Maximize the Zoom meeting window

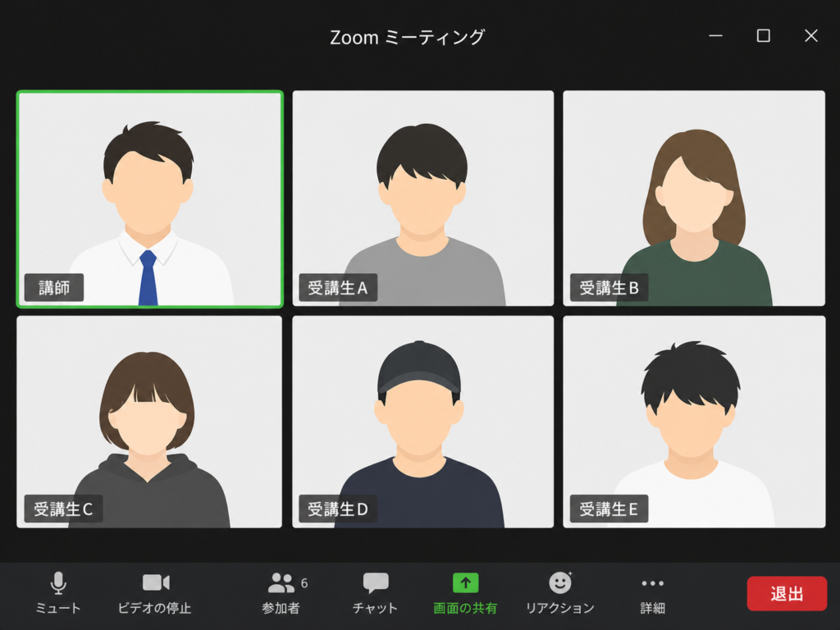point(764,36)
